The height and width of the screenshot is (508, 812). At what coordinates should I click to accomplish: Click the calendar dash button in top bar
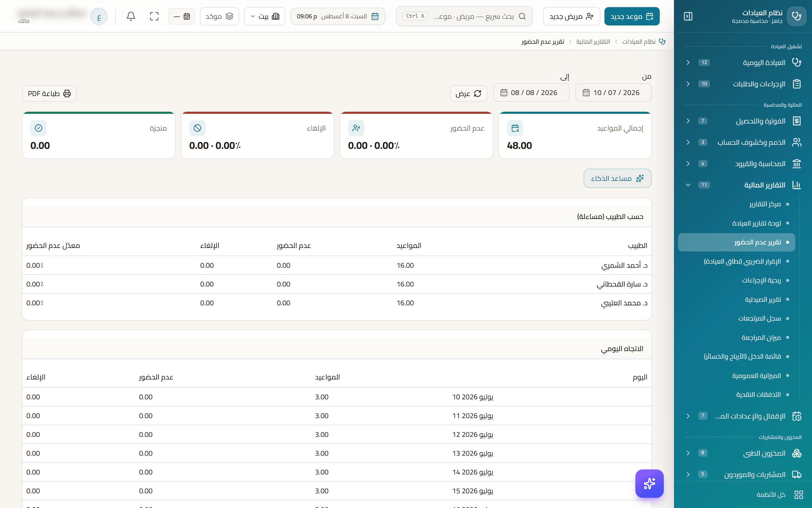[x=181, y=16]
